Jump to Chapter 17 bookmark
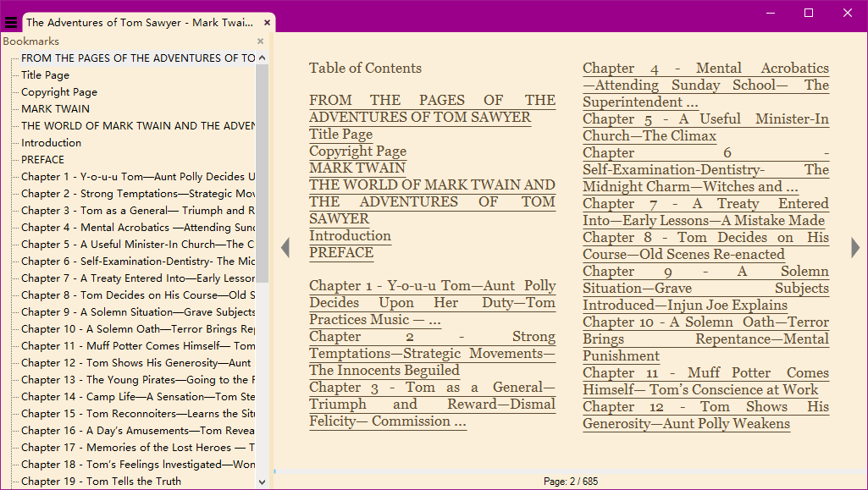Viewport: 868px width, 490px height. [138, 448]
